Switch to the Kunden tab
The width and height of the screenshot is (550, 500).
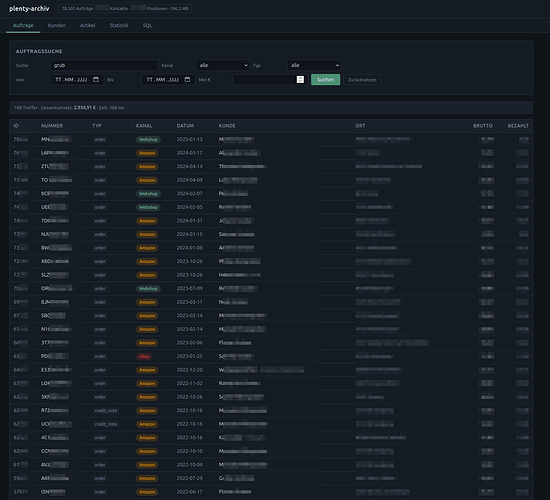pyautogui.click(x=57, y=25)
